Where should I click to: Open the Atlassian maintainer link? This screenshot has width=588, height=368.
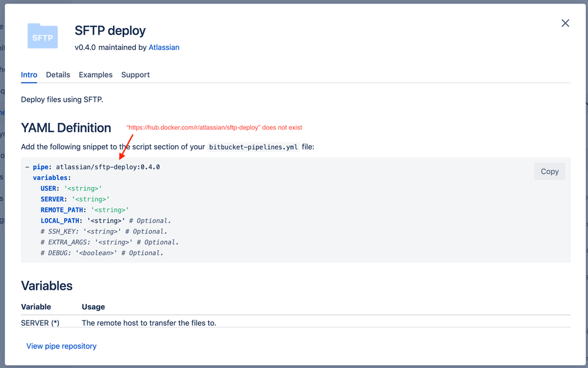coord(164,48)
